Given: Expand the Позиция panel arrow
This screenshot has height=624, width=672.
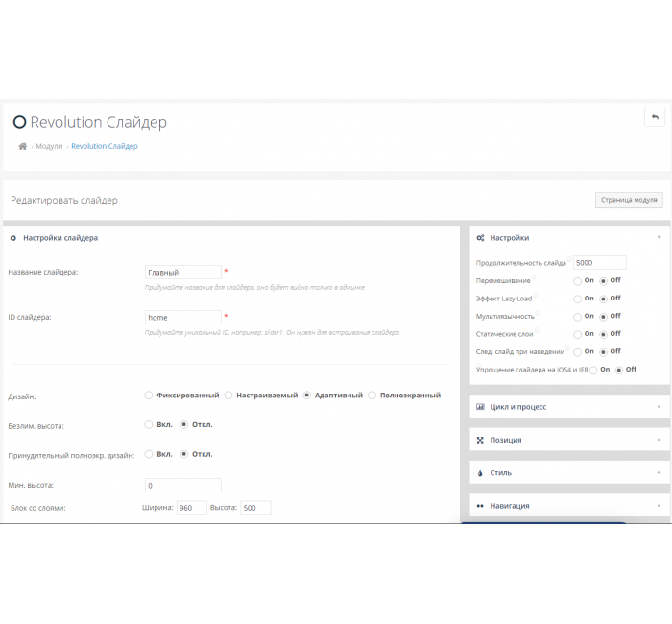Looking at the screenshot, I should pyautogui.click(x=659, y=440).
